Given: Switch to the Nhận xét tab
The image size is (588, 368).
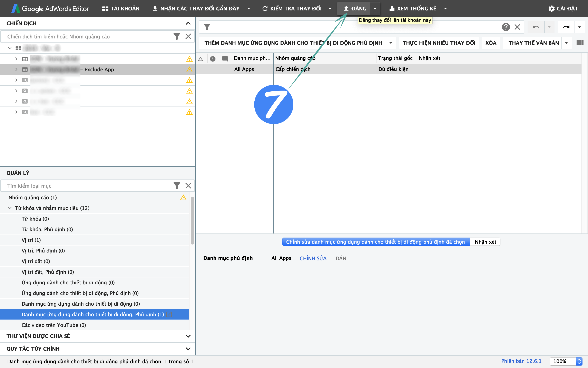Looking at the screenshot, I should tap(485, 242).
